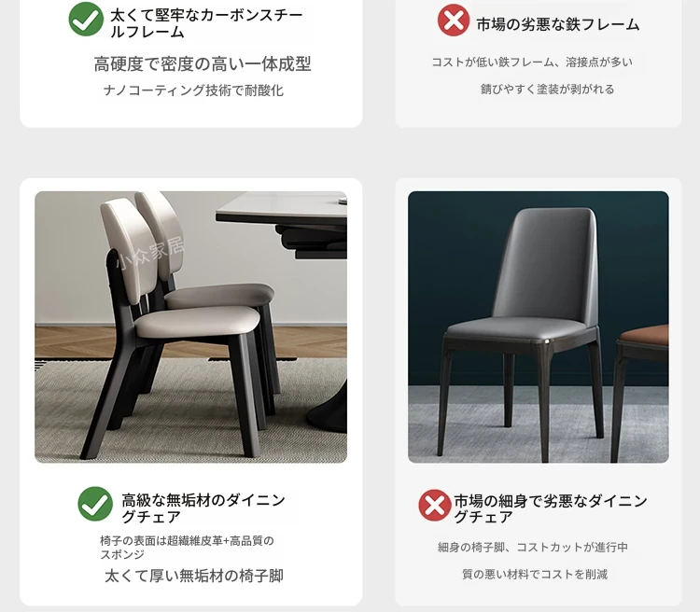Viewport: 700px width, 612px height.
Task: Select the heading 高級な無垢材のダイニングチェア
Action: click(203, 508)
